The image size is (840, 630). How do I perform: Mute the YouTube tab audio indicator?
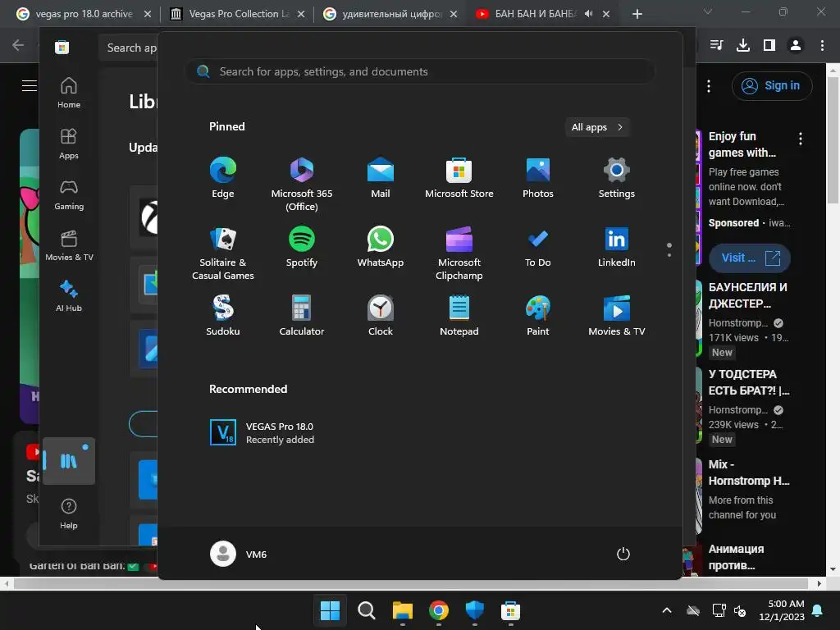pyautogui.click(x=588, y=14)
